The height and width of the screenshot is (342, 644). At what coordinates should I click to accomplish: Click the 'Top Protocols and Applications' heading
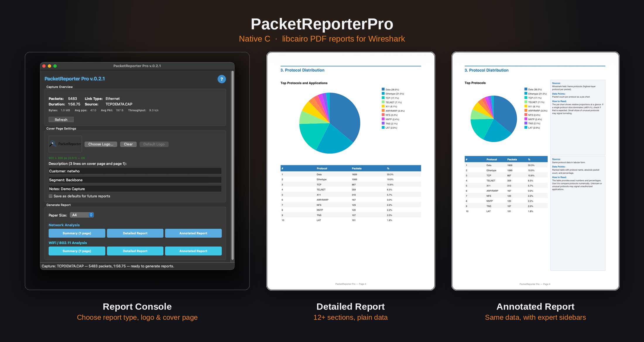point(304,83)
